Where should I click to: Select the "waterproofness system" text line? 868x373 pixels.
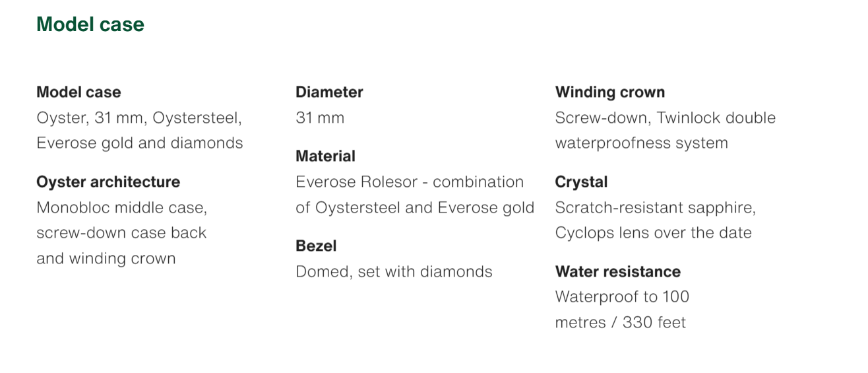(x=641, y=143)
